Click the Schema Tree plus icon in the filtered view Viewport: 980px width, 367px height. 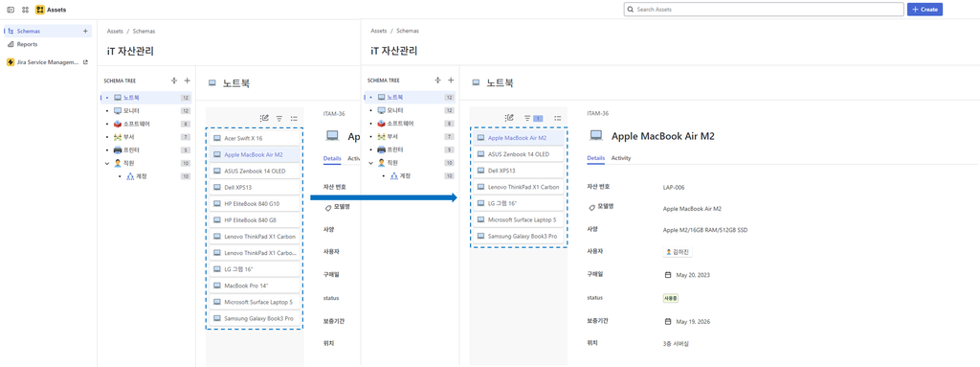(x=451, y=80)
